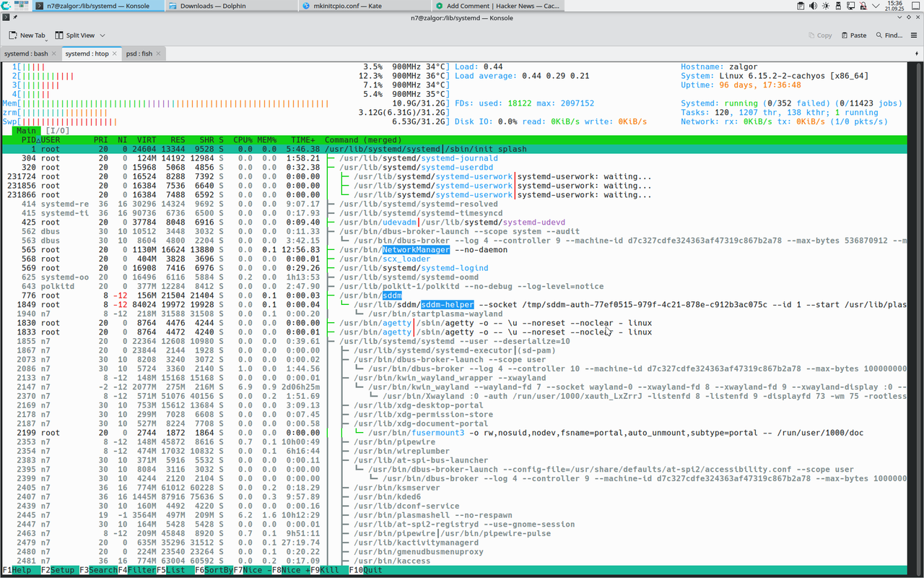Select the systemd-oomd process row
Viewport: 924px width, 578px height.
(x=455, y=277)
